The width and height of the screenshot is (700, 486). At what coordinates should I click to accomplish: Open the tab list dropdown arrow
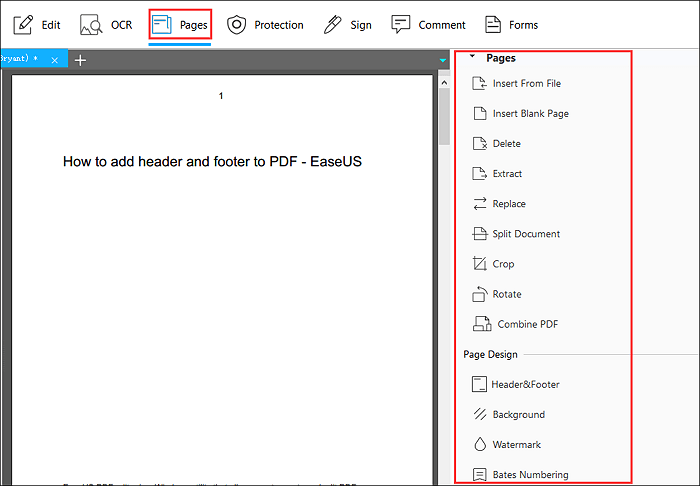(x=442, y=60)
